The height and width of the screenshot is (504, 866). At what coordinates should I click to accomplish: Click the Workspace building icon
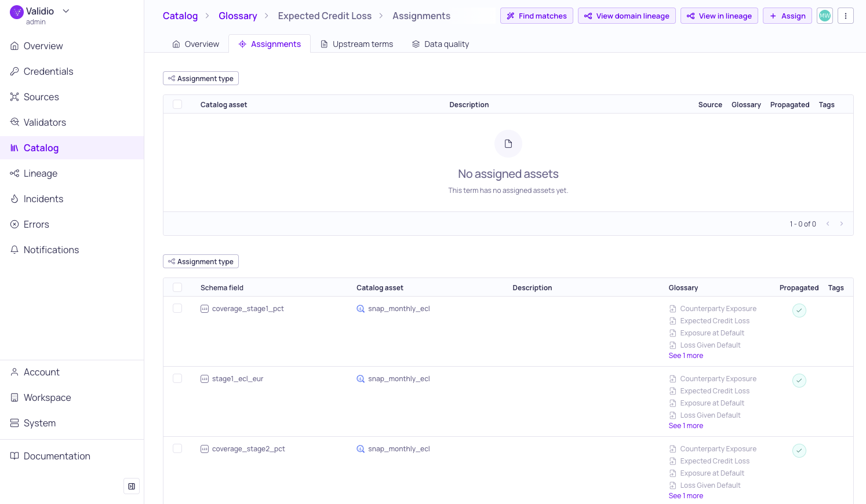[14, 397]
